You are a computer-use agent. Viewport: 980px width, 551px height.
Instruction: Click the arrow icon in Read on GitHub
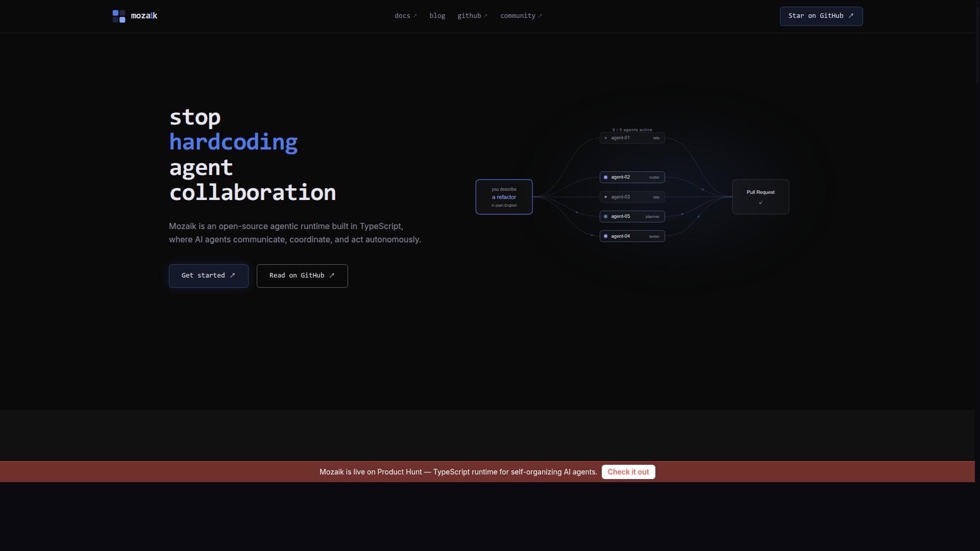coord(332,275)
